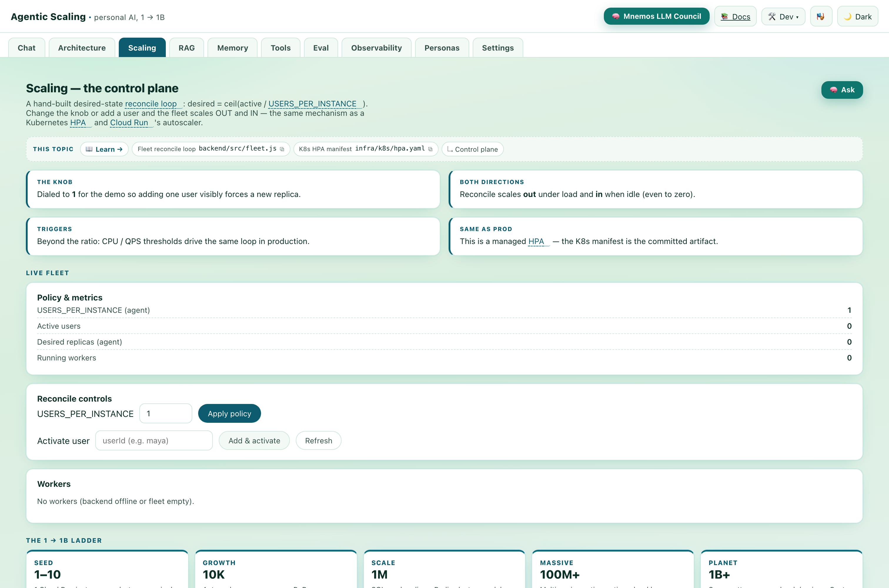Open the Personas tab

[x=442, y=48]
